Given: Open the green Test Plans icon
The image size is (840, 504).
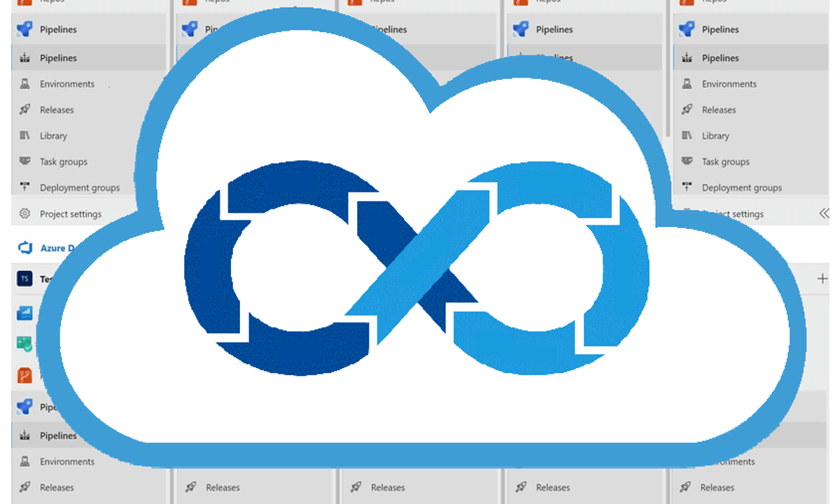Looking at the screenshot, I should click(25, 344).
